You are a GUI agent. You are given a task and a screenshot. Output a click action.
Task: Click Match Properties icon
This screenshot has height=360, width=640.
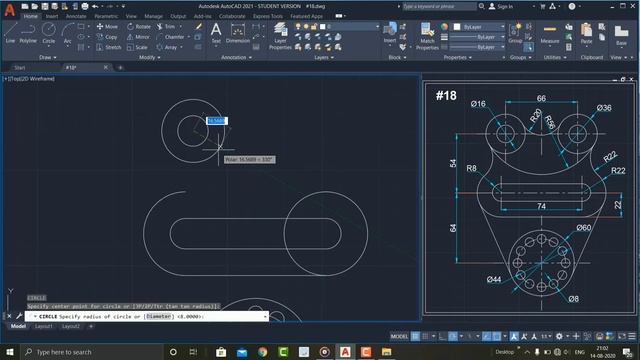coord(427,36)
